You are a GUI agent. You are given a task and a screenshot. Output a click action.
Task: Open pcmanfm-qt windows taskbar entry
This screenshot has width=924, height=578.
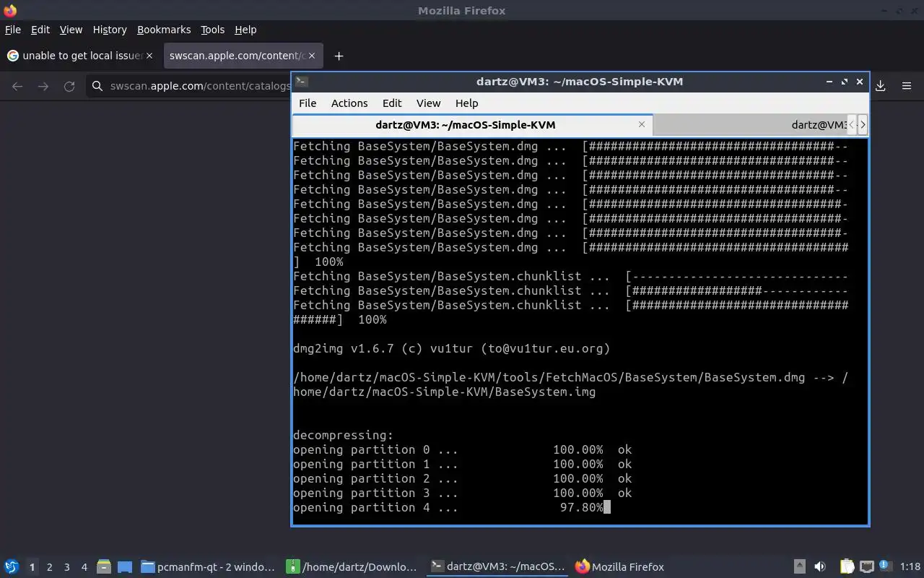(x=208, y=567)
